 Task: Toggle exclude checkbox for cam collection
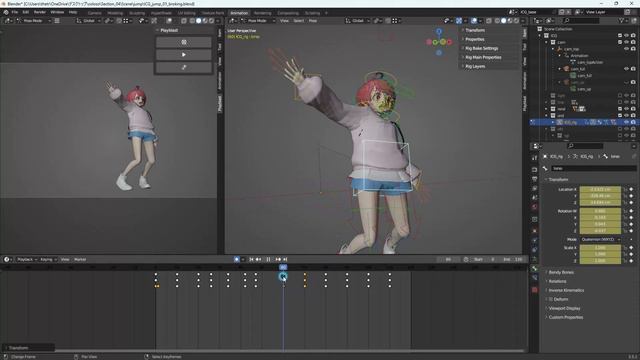pos(620,42)
